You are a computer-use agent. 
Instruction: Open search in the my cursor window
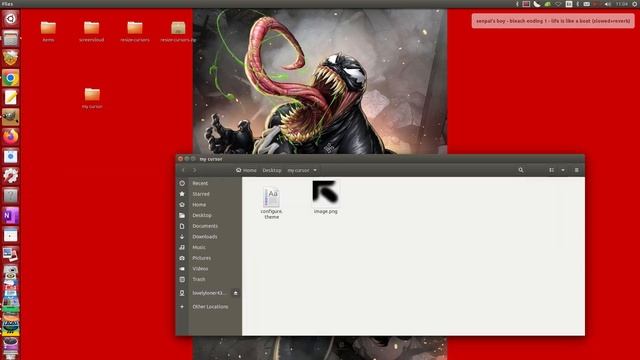click(x=521, y=170)
